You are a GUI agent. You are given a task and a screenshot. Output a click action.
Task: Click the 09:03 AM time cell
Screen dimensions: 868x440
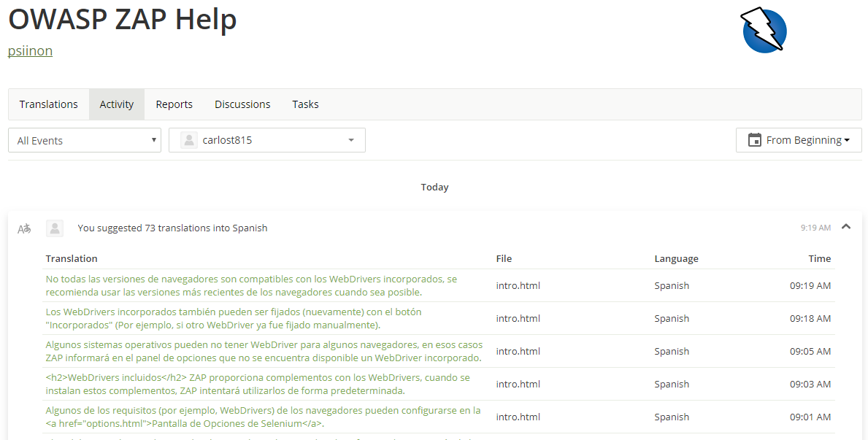tap(810, 384)
